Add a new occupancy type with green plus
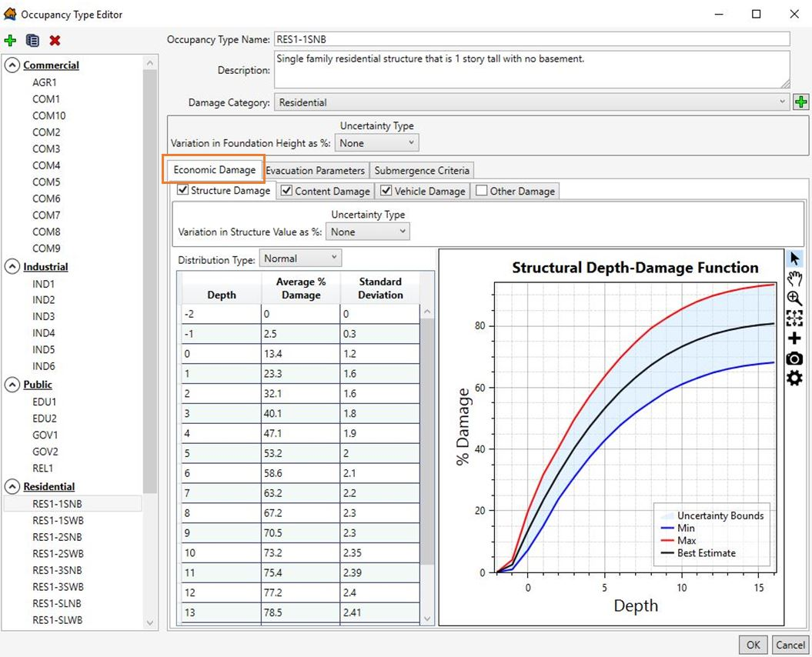This screenshot has width=812, height=657. 10,40
